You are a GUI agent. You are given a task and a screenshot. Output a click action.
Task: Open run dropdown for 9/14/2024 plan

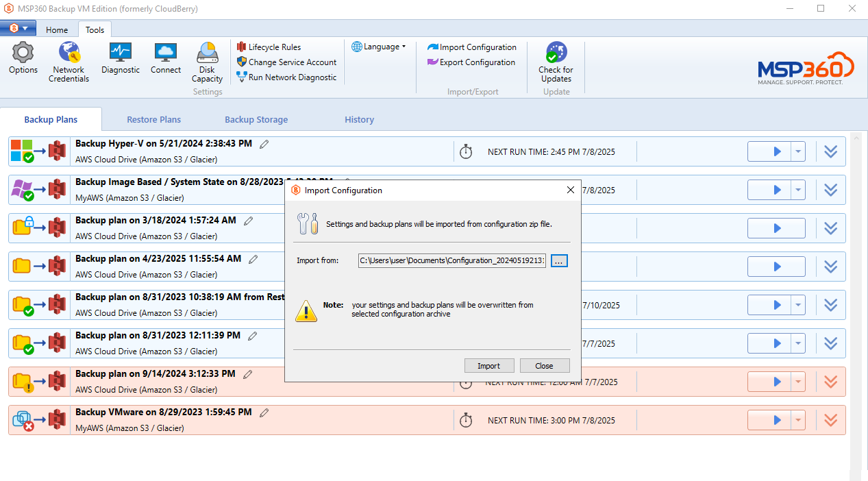pyautogui.click(x=798, y=382)
